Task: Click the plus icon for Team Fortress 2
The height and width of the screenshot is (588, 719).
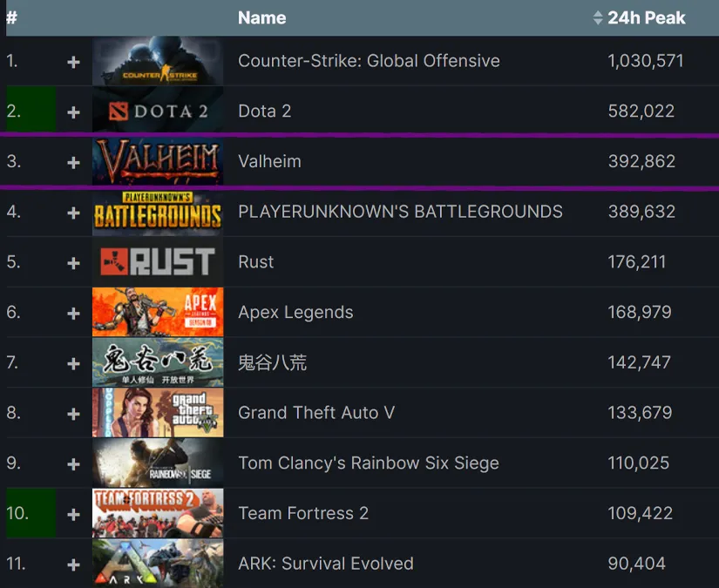Action: click(x=73, y=515)
